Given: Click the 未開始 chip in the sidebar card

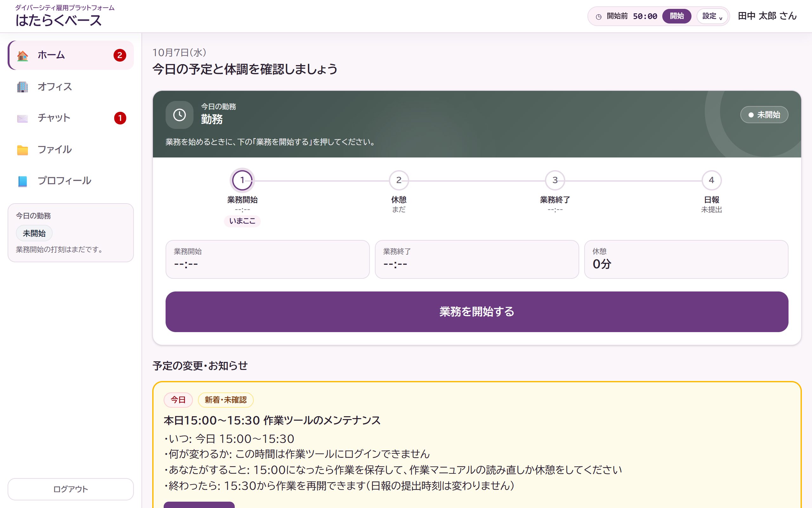Looking at the screenshot, I should tap(34, 233).
